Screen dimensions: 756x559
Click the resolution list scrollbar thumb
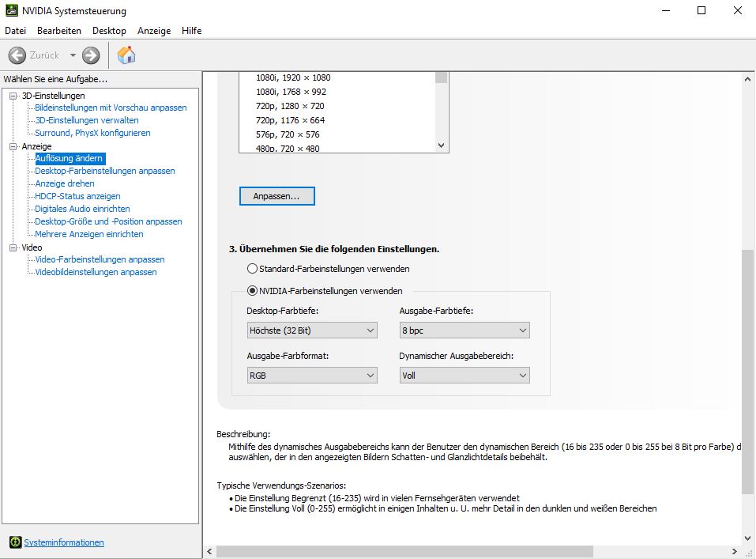pos(441,77)
